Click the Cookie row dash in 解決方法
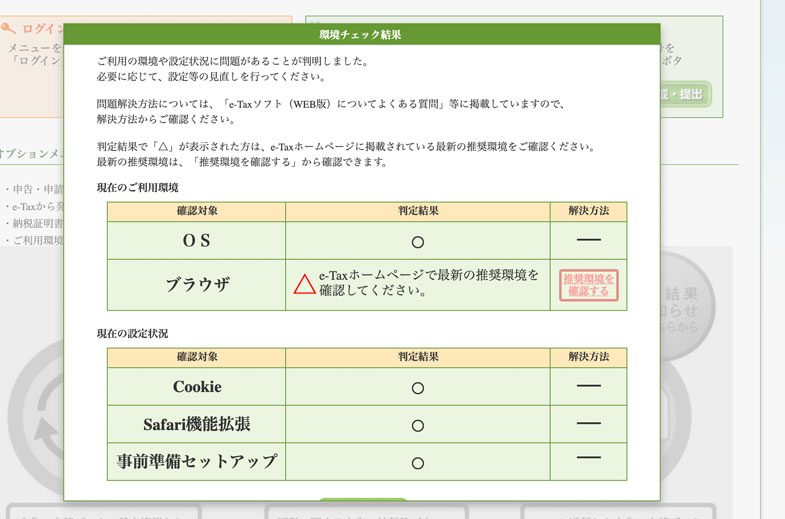This screenshot has width=785, height=519. pyautogui.click(x=588, y=385)
